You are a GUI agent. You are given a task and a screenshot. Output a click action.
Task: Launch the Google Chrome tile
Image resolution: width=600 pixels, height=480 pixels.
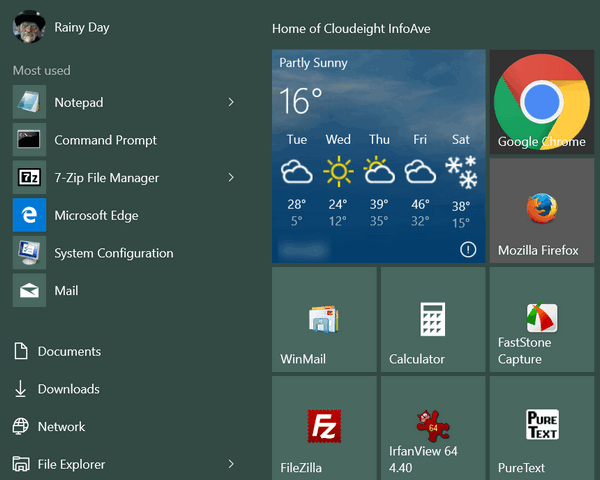click(x=542, y=102)
